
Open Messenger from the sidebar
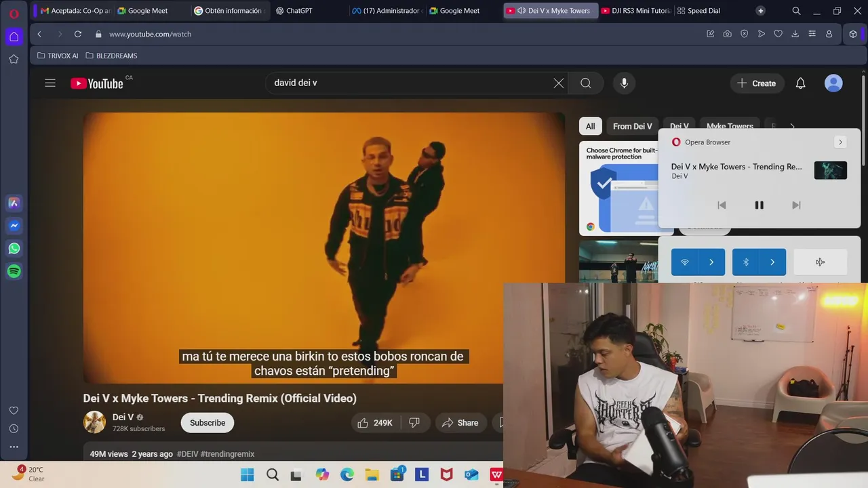coord(14,226)
